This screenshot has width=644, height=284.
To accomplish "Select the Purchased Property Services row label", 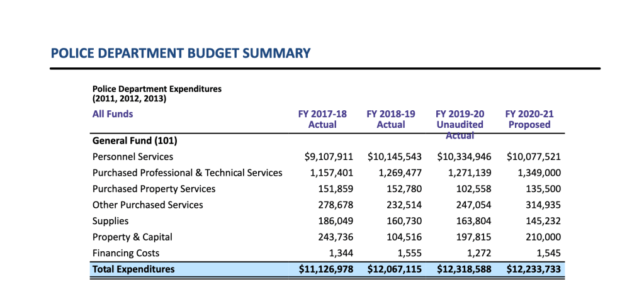I will [154, 189].
